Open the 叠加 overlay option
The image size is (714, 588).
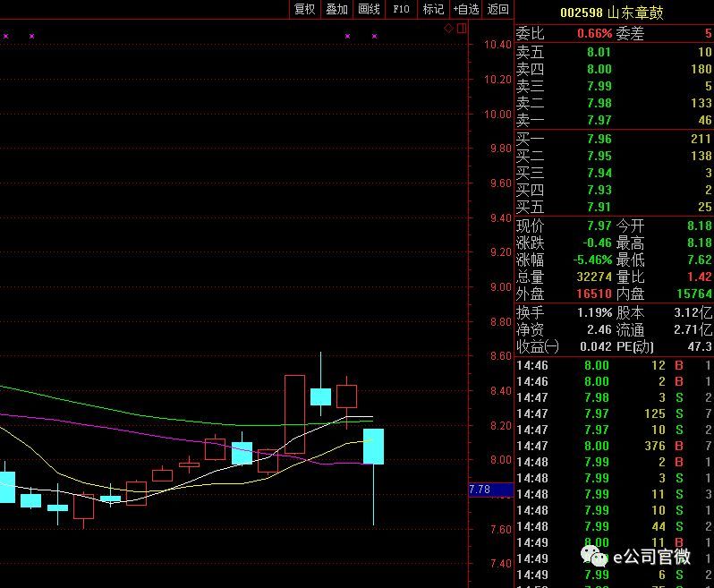pos(337,9)
